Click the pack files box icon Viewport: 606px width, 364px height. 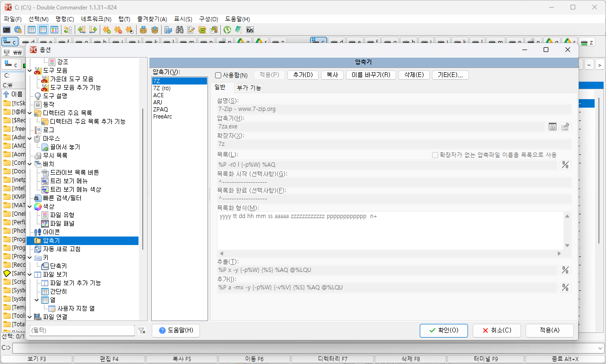[x=143, y=30]
